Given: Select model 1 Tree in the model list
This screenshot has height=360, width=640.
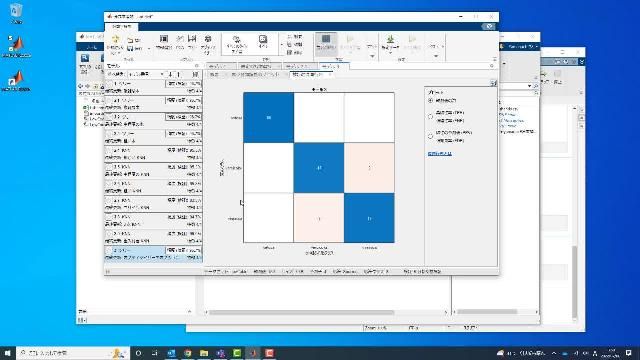Looking at the screenshot, I should [153, 87].
